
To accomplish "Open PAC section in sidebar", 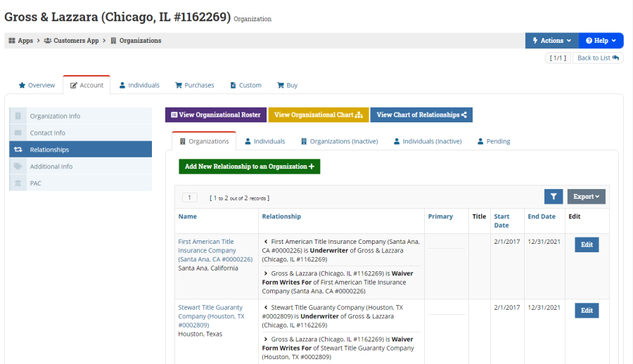I will pyautogui.click(x=81, y=183).
